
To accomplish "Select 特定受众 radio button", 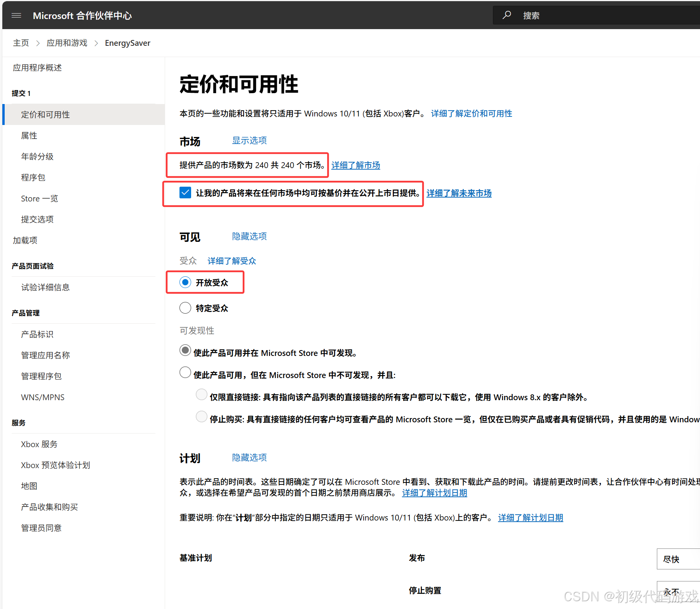I will pos(185,308).
